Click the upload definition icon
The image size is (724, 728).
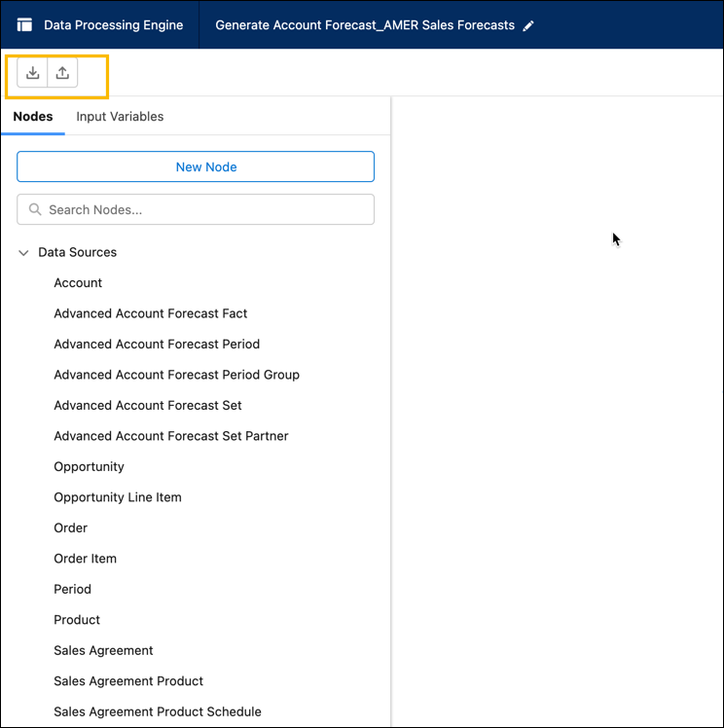pyautogui.click(x=62, y=72)
